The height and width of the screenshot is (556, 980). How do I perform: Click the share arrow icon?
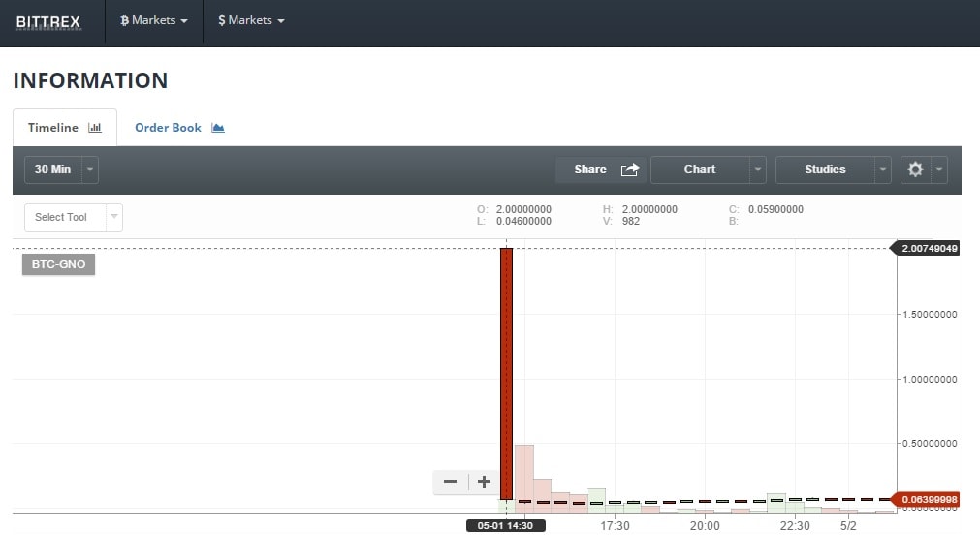tap(630, 170)
